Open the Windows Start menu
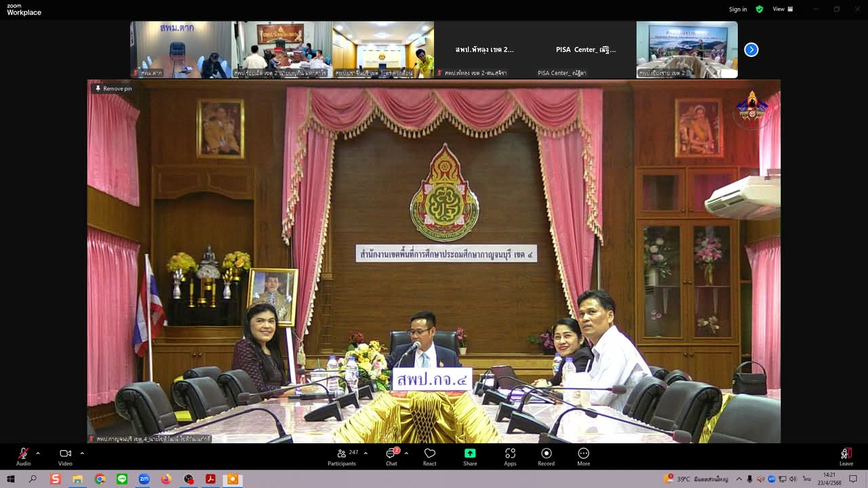Screen dimensions: 868x488 (x=11, y=479)
